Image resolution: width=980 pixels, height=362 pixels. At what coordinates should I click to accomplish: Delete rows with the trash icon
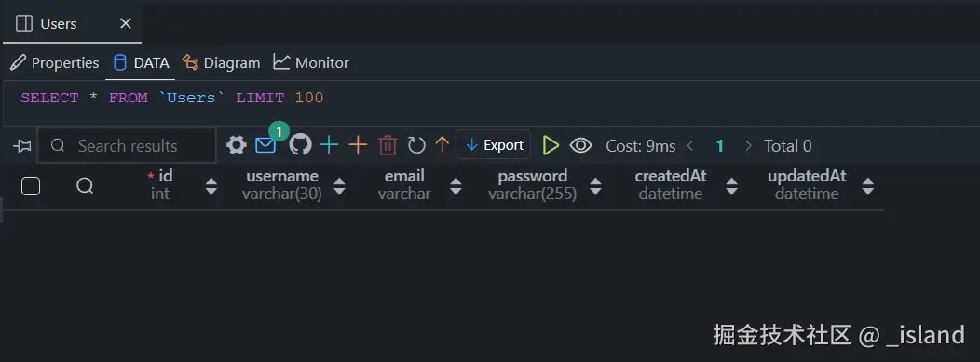[388, 145]
